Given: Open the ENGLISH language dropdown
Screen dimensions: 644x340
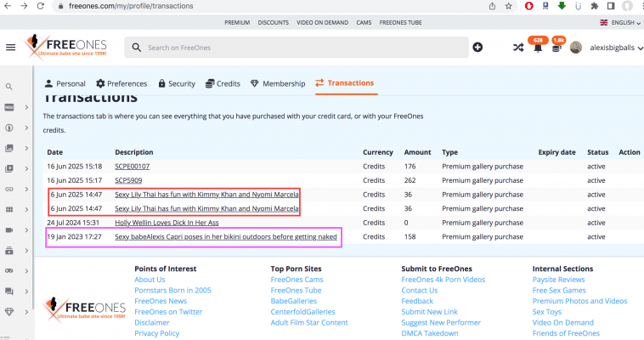Looking at the screenshot, I should tap(619, 23).
